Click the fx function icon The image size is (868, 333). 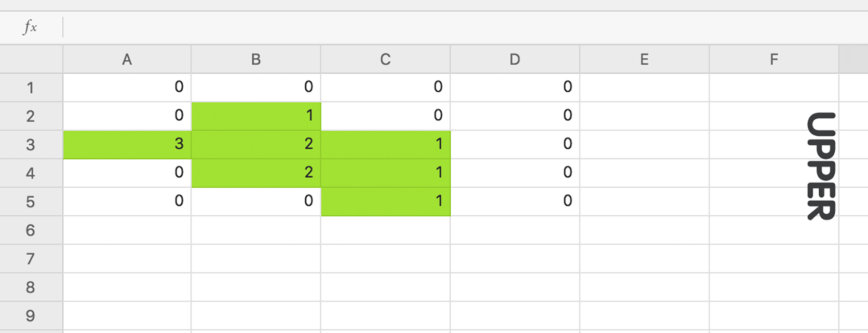[30, 27]
